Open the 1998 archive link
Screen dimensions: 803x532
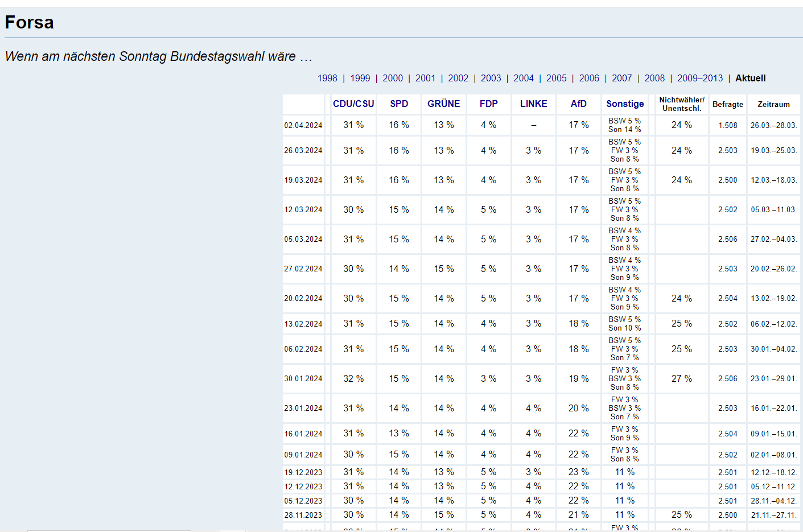pos(327,78)
